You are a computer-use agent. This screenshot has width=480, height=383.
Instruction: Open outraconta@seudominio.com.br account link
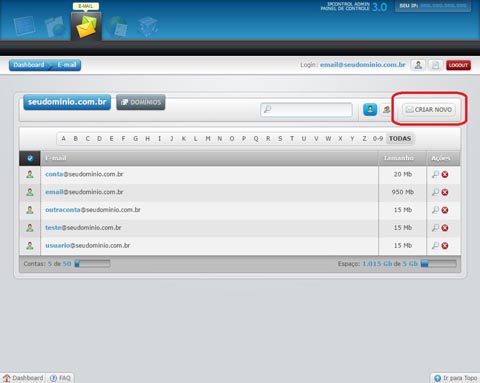(93, 210)
